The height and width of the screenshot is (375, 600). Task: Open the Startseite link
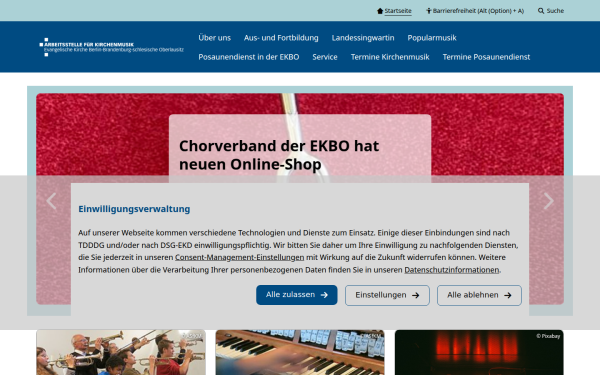[398, 11]
